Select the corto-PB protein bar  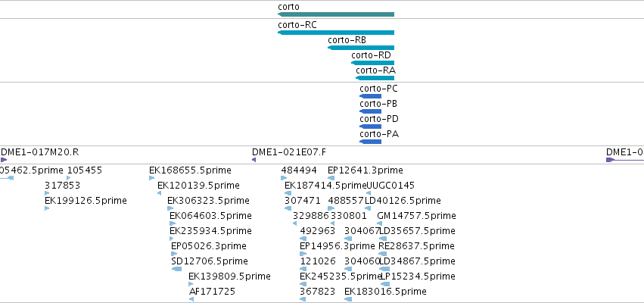point(371,111)
